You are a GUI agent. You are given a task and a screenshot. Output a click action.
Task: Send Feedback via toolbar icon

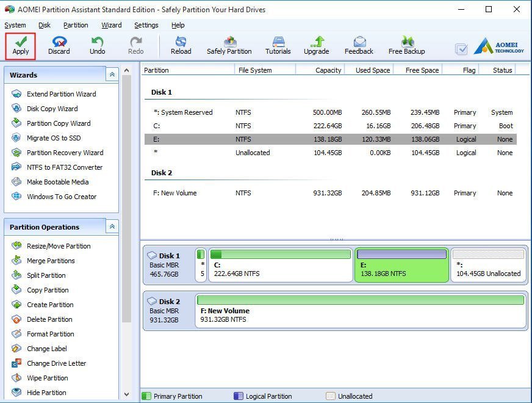click(x=359, y=46)
